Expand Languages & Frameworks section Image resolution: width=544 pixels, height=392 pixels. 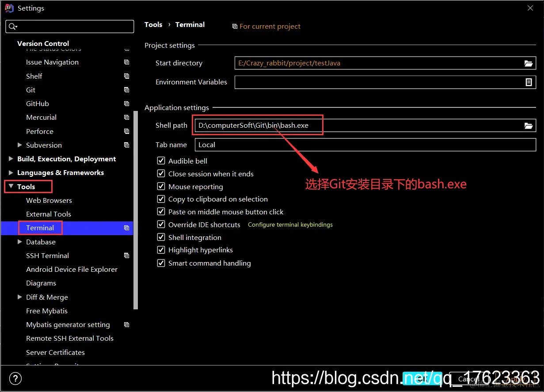(x=11, y=172)
